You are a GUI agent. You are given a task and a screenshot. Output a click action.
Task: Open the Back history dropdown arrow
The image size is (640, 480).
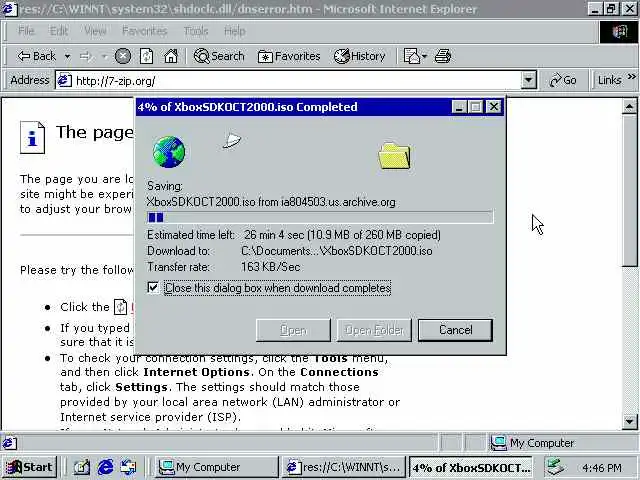coord(67,56)
